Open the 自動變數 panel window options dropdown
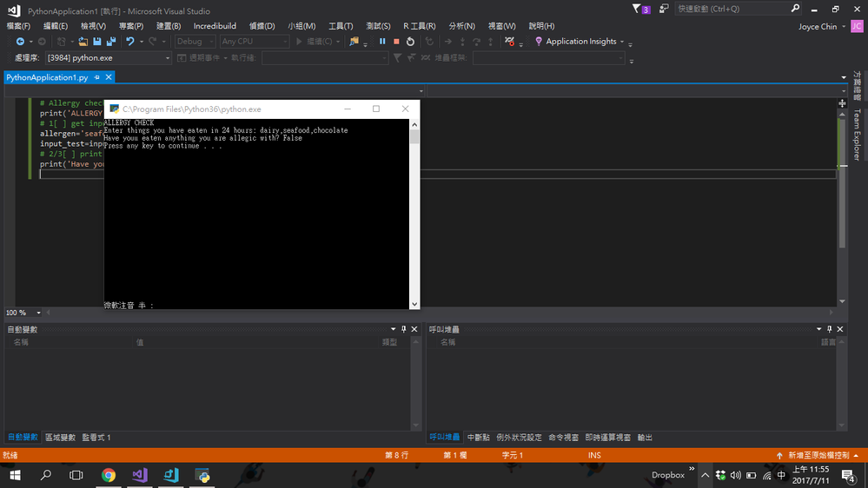The width and height of the screenshot is (868, 488). [393, 329]
